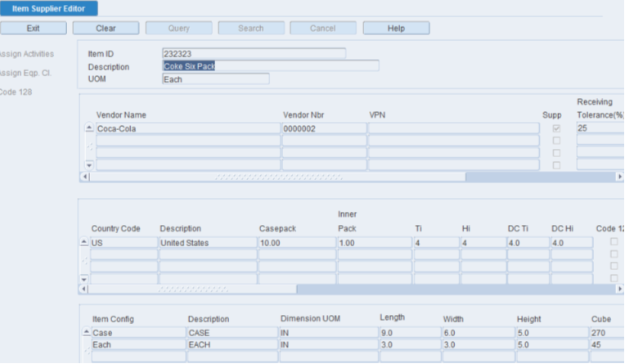625x364 pixels.
Task: Select Item Config cell Case
Action: click(x=139, y=332)
